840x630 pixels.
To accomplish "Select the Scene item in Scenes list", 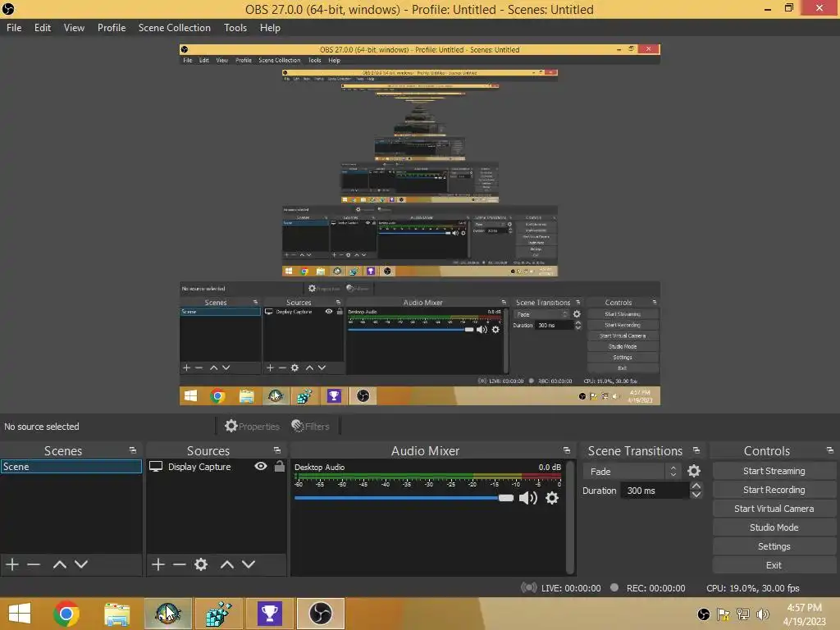I will click(71, 467).
